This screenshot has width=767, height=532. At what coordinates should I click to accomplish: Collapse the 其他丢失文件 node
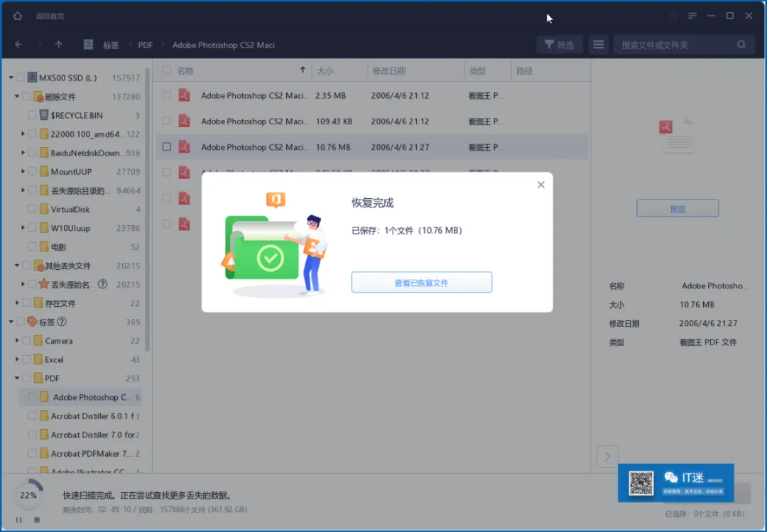[x=17, y=265]
